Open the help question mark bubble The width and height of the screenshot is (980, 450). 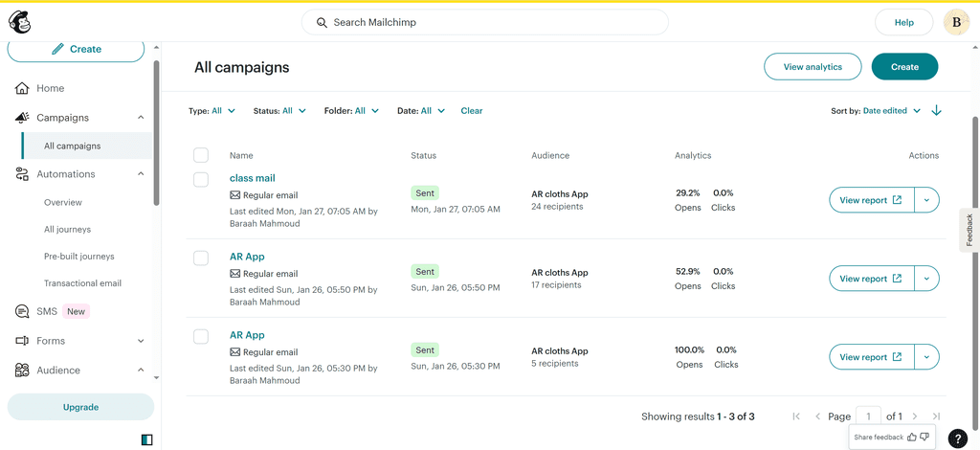tap(957, 439)
